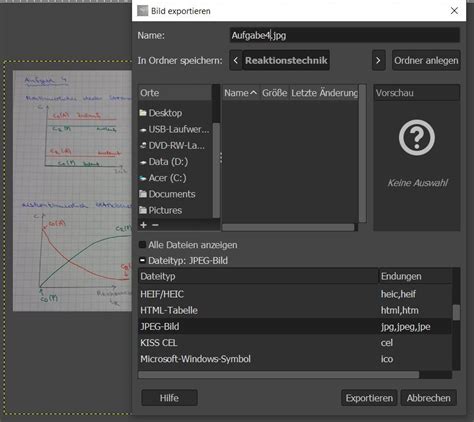Sort files by the Name column
This screenshot has height=422, width=474.
(x=241, y=93)
